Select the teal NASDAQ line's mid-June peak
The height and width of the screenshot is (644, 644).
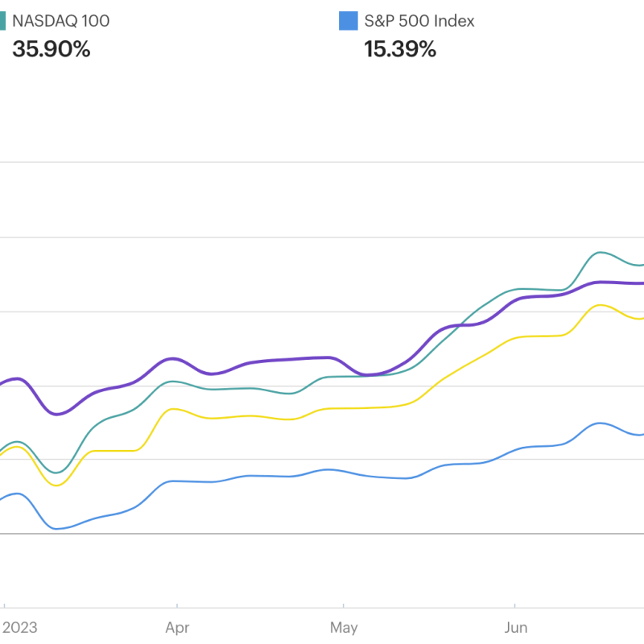coord(600,252)
